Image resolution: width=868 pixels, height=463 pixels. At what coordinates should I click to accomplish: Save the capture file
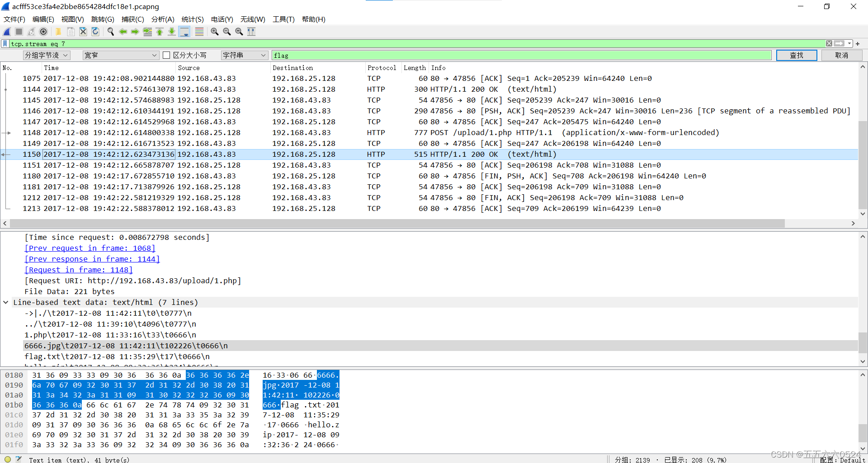click(71, 32)
